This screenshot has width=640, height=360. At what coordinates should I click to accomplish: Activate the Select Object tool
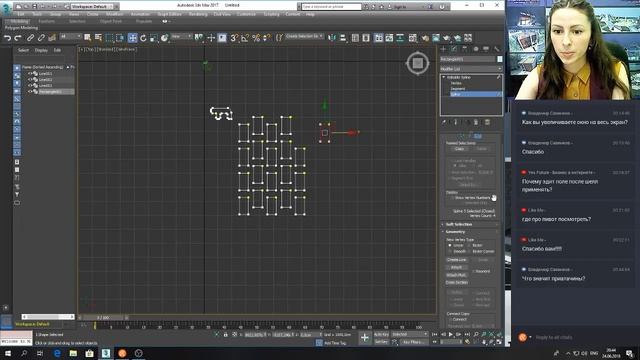[87, 38]
